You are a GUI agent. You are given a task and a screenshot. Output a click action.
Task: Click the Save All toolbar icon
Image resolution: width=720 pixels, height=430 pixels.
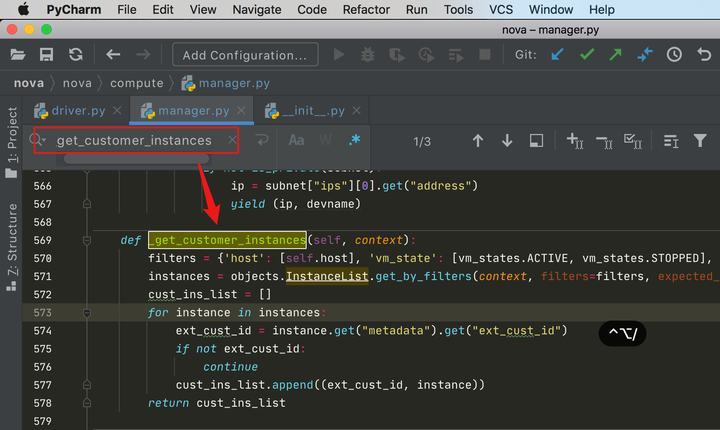pos(46,55)
